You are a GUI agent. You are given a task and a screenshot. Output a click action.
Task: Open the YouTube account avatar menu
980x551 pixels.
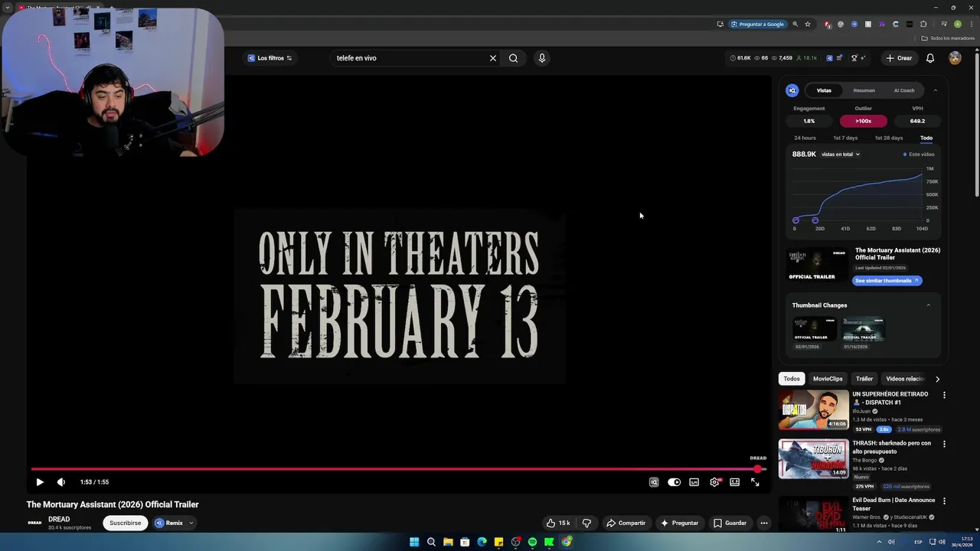pyautogui.click(x=955, y=58)
